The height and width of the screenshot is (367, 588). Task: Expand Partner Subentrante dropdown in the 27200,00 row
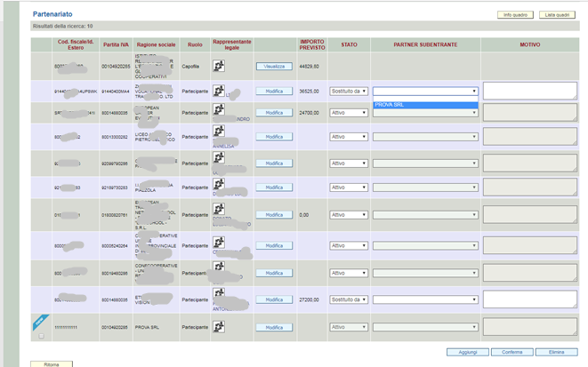(425, 299)
